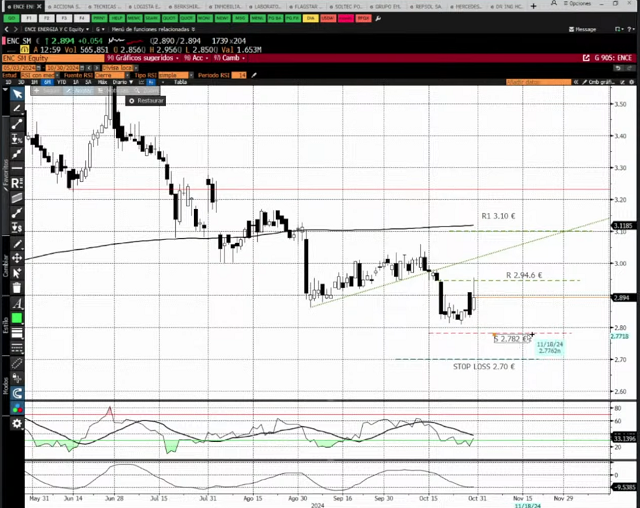Viewport: 640px width, 508px height.
Task: Click the magnet snap mode icon
Action: click(x=17, y=393)
